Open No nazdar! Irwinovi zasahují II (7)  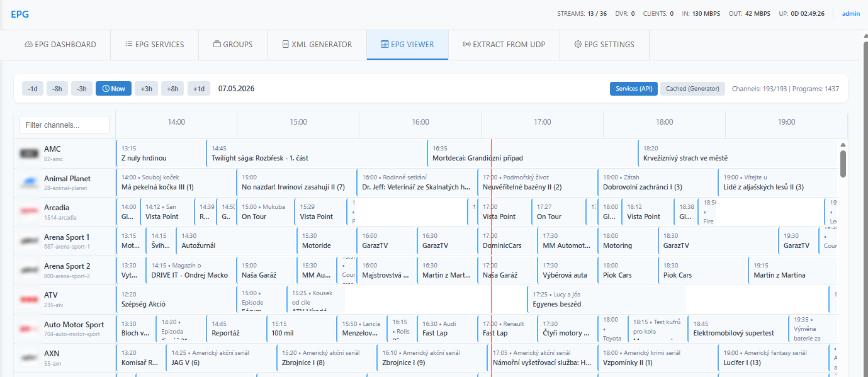click(296, 183)
